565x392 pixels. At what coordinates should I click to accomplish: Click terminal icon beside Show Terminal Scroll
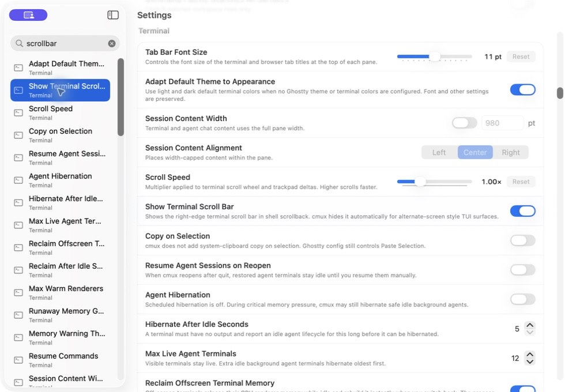tap(18, 90)
